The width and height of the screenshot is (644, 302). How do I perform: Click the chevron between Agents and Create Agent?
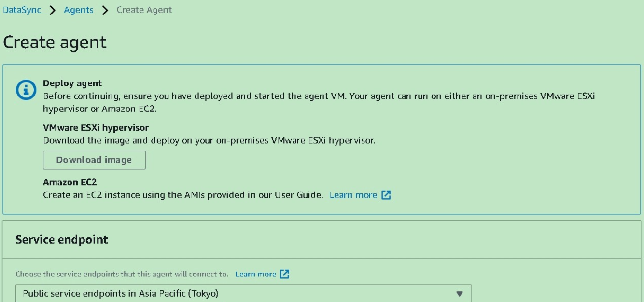click(x=105, y=11)
